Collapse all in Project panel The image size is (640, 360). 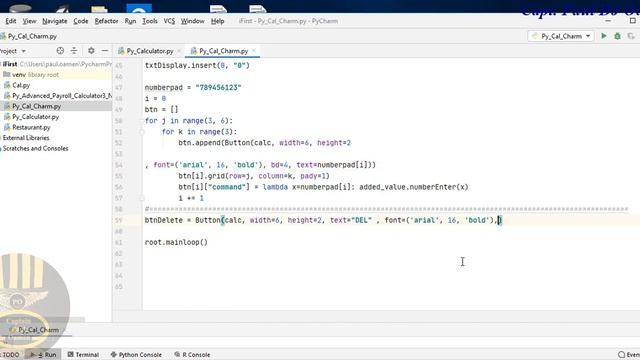[74, 51]
